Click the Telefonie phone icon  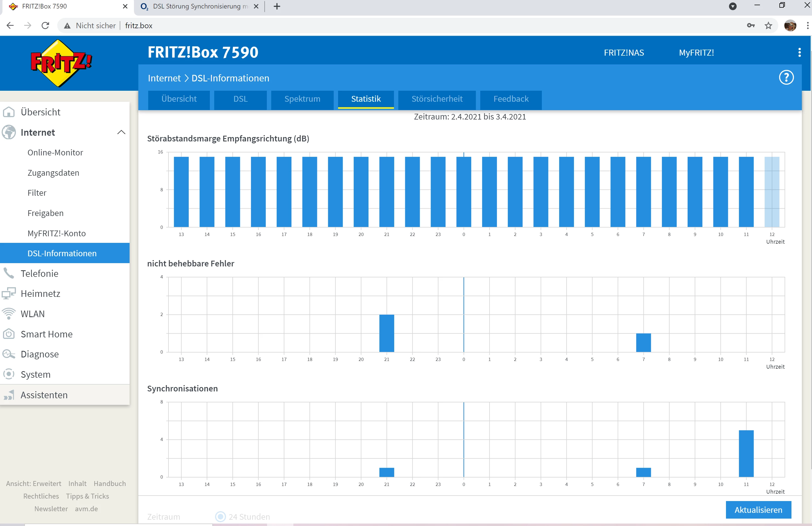coord(9,273)
